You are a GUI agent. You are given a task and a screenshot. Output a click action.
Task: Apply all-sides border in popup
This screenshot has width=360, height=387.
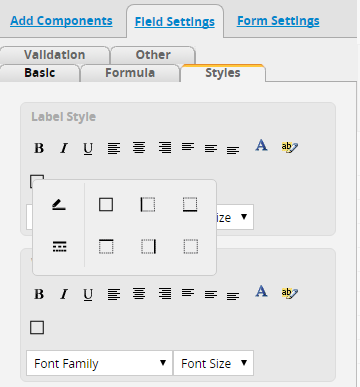click(x=106, y=204)
